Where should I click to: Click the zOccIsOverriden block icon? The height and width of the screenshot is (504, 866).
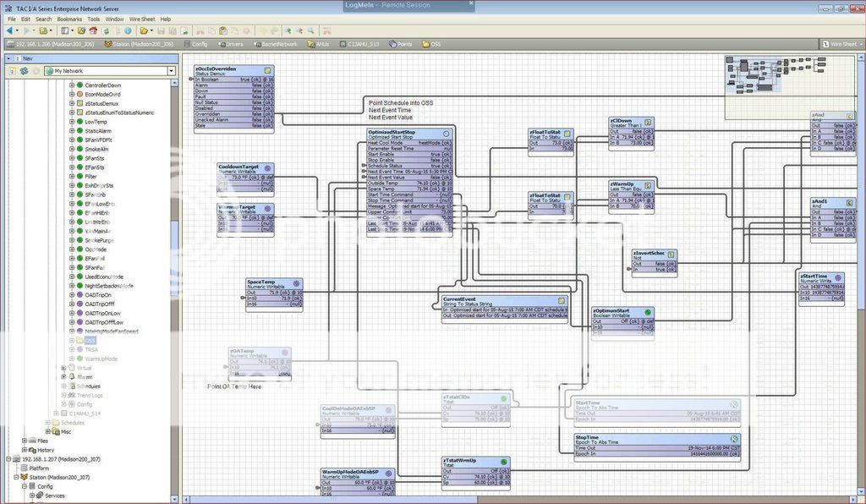coord(267,70)
